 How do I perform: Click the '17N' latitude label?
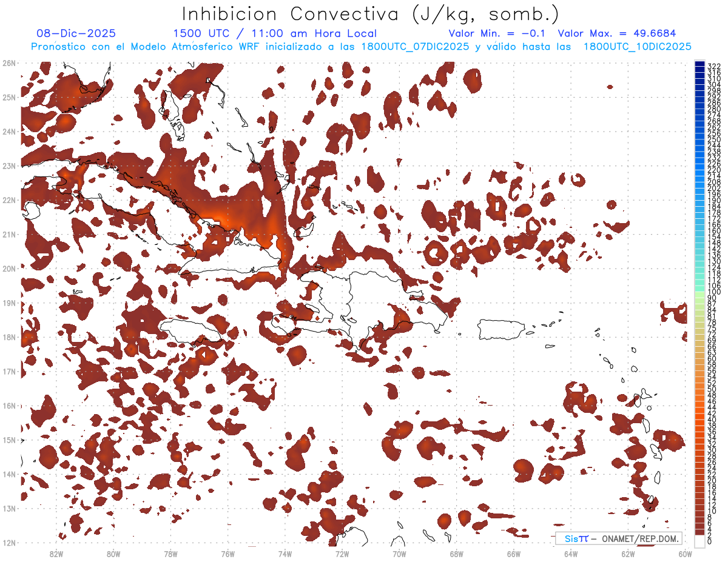9,372
